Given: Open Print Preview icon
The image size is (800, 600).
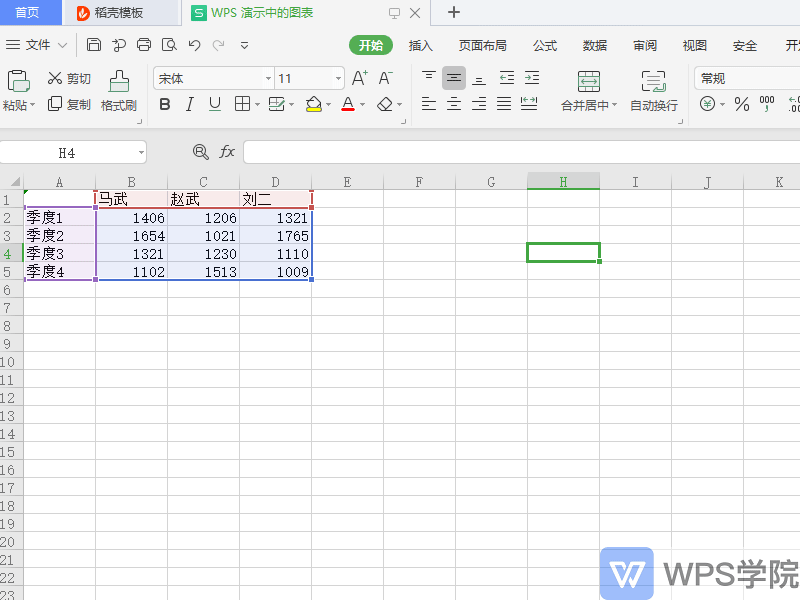Looking at the screenshot, I should point(169,45).
